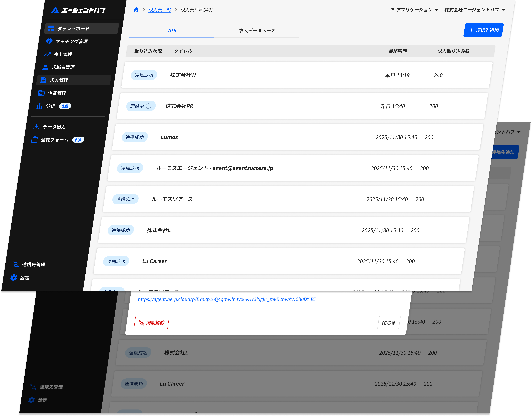532x416 pixels.
Task: Click the Registration Form clipboard icon
Action: pyautogui.click(x=34, y=139)
